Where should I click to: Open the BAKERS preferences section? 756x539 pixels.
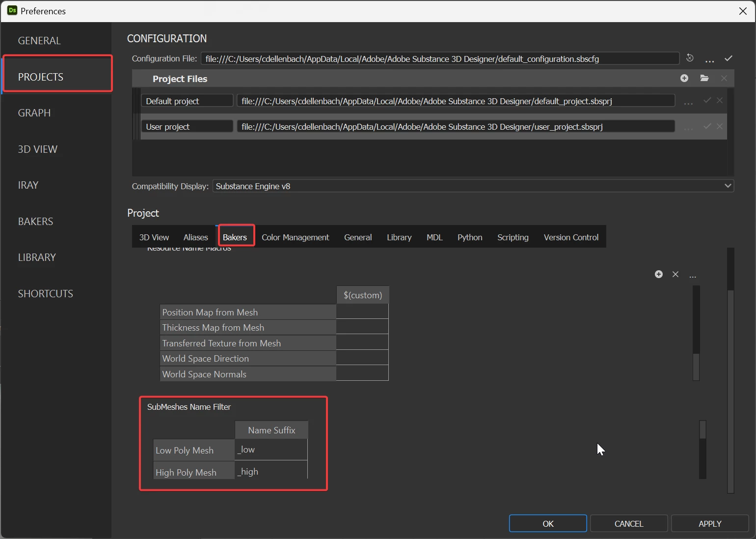[35, 222]
